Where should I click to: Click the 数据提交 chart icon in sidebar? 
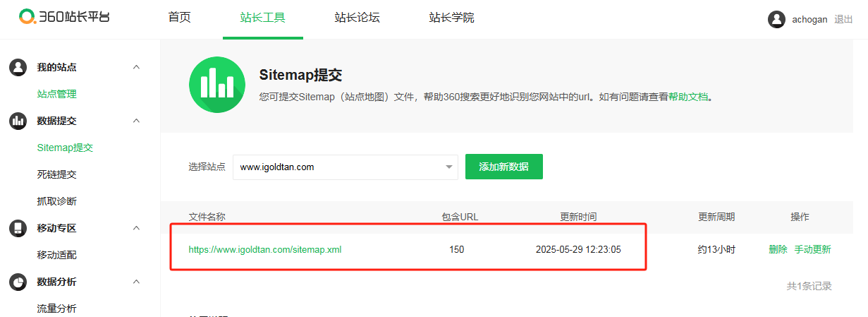pyautogui.click(x=18, y=121)
